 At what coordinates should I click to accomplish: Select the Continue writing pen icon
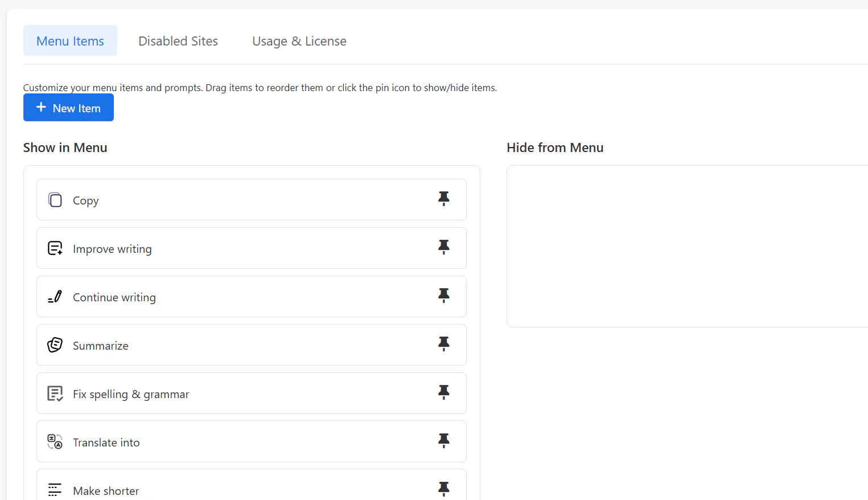pyautogui.click(x=55, y=296)
